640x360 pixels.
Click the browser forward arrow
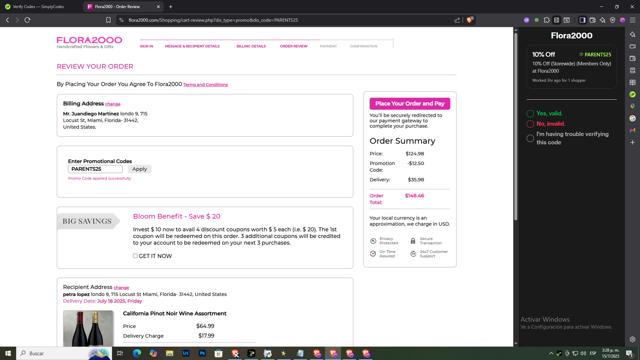click(17, 20)
